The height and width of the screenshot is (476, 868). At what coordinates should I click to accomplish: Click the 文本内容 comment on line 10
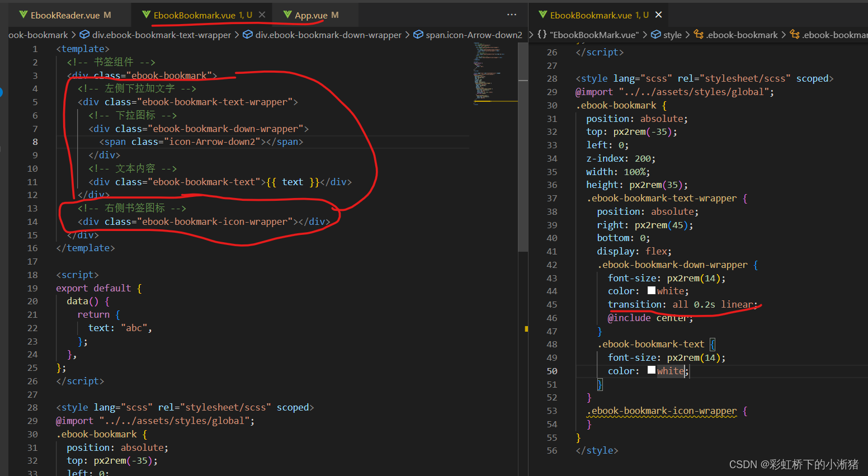tap(133, 168)
